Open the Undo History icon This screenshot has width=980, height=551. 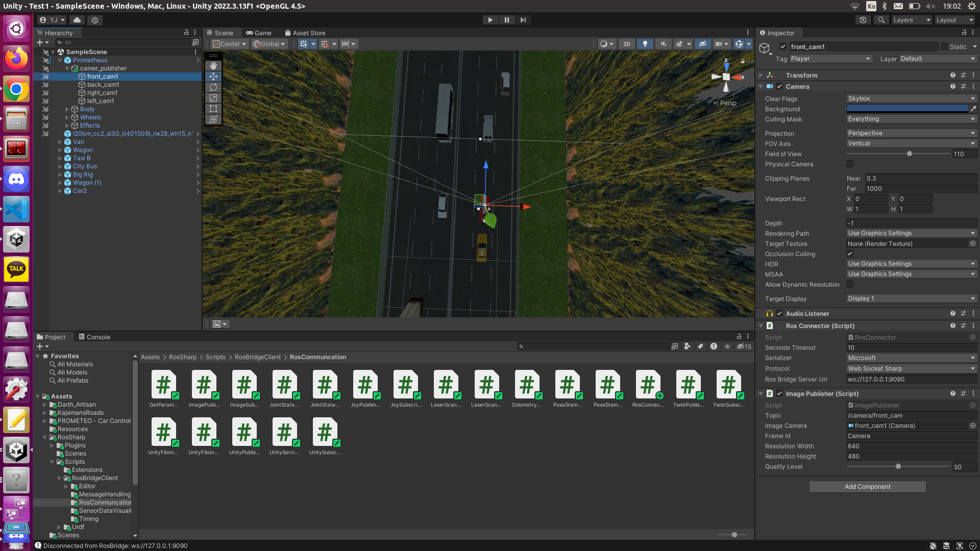click(x=863, y=20)
